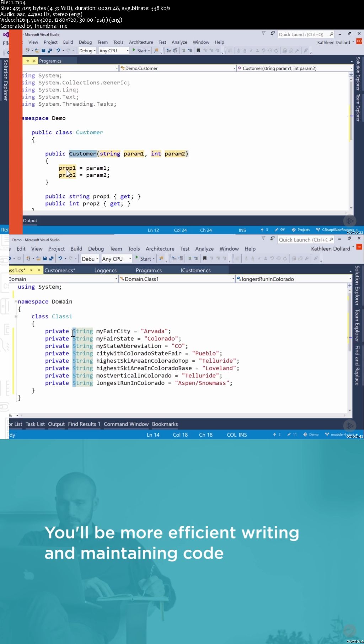Switch to Customer.cs tab in lower window
Viewport: 364px width, 644px height.
pos(60,270)
